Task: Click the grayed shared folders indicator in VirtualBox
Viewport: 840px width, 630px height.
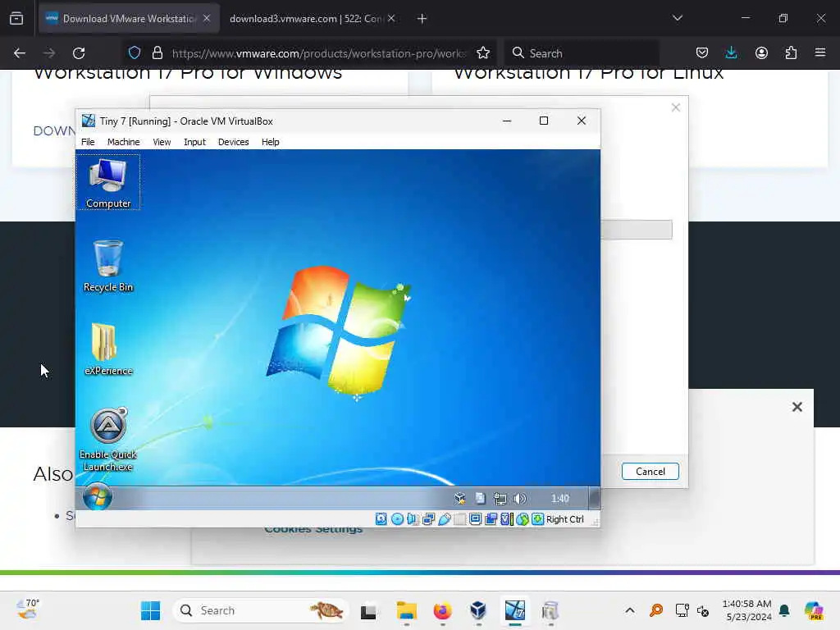Action: 459,519
